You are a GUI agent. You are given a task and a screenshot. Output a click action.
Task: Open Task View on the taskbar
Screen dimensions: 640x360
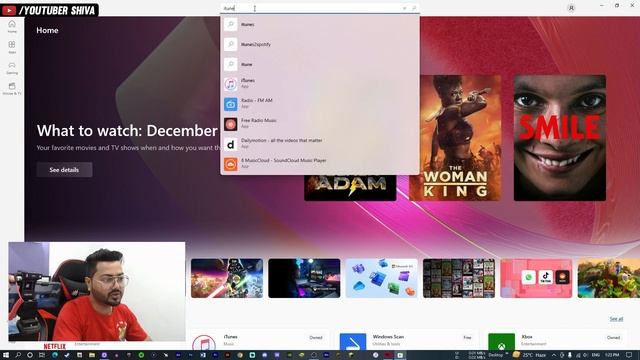[x=42, y=355]
